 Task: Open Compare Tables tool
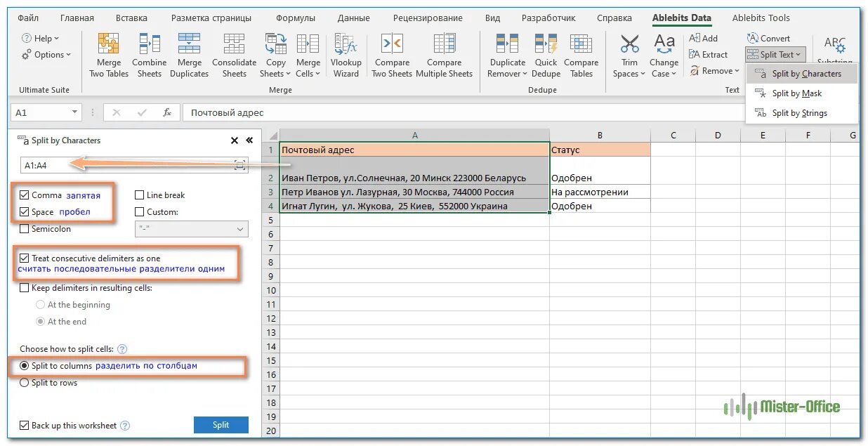click(581, 55)
